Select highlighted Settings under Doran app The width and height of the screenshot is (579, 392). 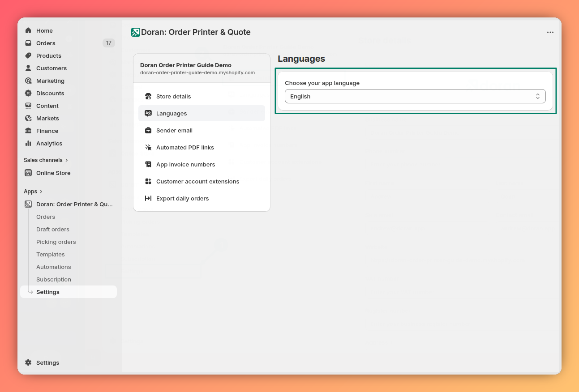(x=69, y=292)
